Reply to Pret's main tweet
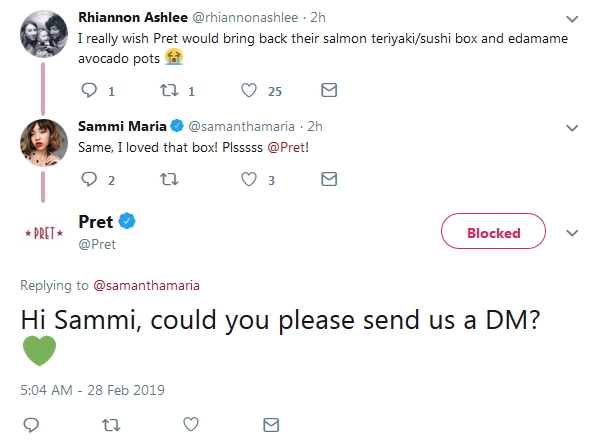This screenshot has width=609, height=441. pos(30,425)
